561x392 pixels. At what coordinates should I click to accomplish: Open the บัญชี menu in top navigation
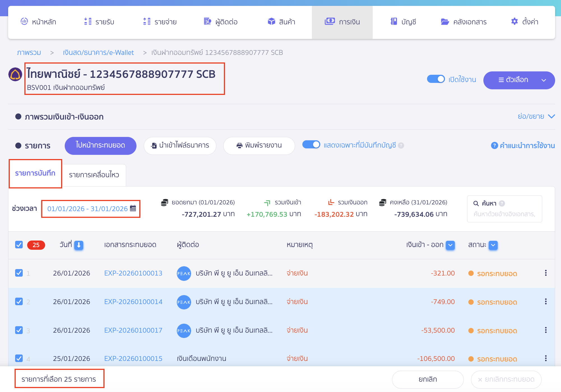pyautogui.click(x=403, y=22)
